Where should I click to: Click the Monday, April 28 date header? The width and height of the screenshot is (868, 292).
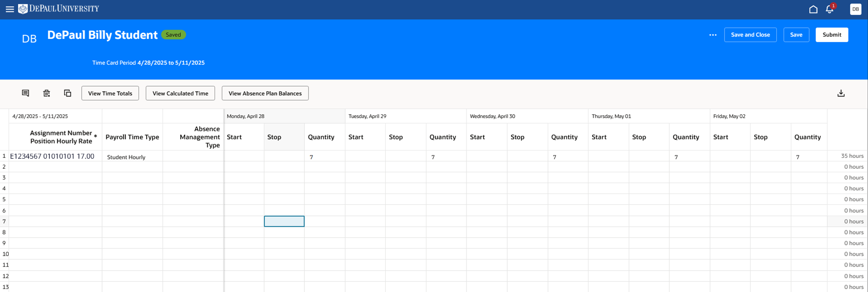[285, 116]
